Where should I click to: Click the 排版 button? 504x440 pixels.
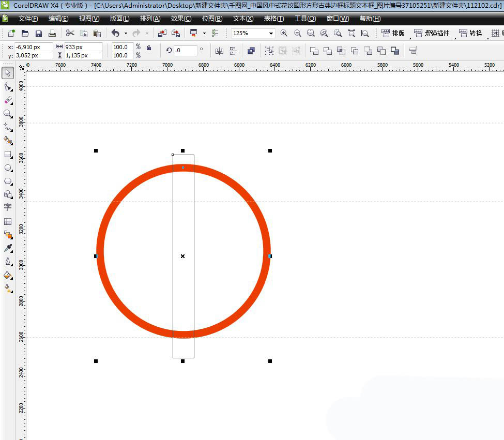pos(393,34)
